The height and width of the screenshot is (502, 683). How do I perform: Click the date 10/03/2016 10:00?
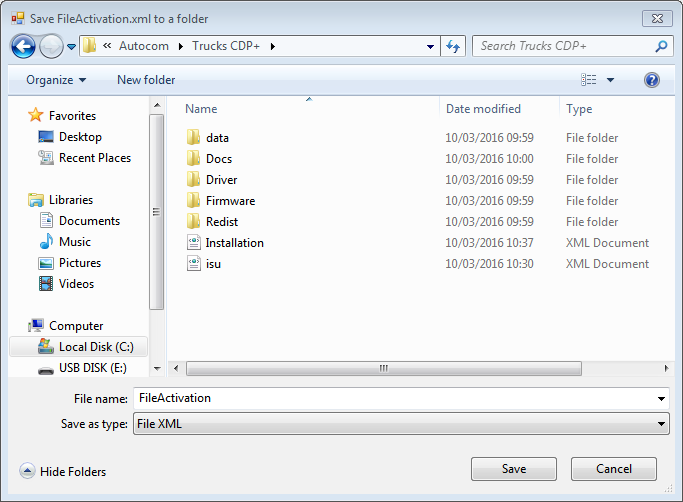(489, 159)
